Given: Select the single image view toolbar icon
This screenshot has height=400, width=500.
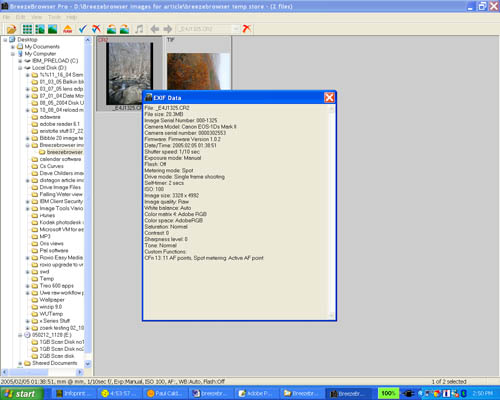Looking at the screenshot, I should (x=53, y=29).
